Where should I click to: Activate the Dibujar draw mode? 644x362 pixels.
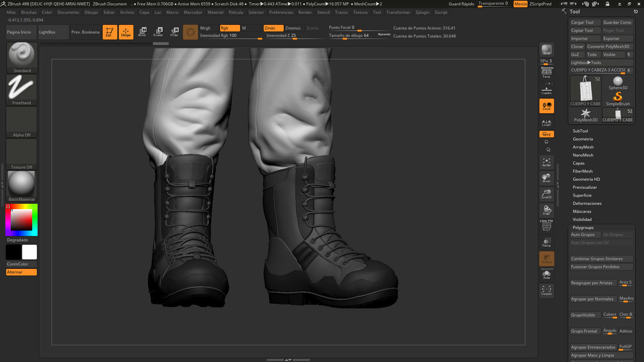pos(126,32)
